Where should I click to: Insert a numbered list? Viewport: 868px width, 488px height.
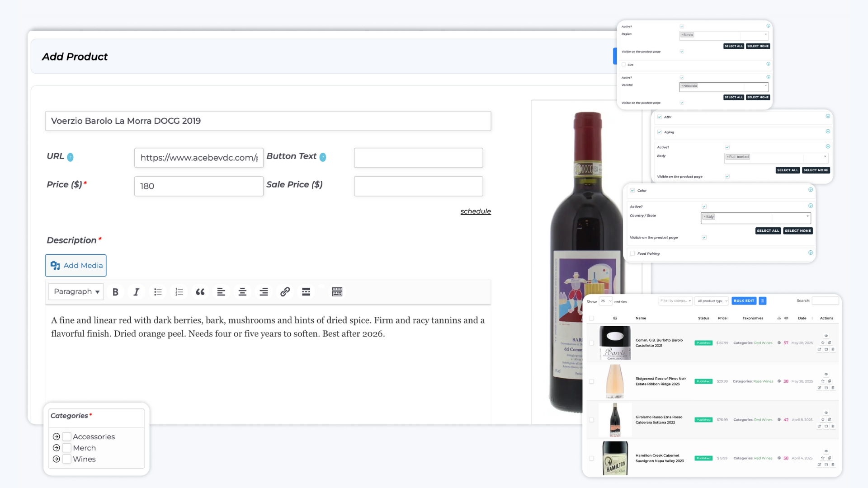point(179,292)
